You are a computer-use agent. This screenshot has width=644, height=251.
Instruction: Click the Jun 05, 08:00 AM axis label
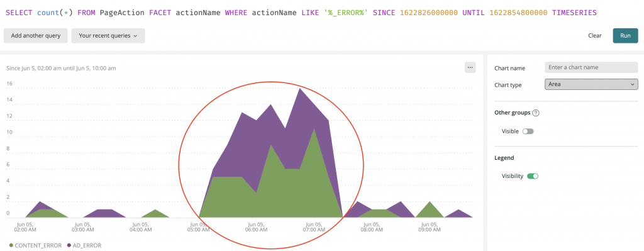372,227
